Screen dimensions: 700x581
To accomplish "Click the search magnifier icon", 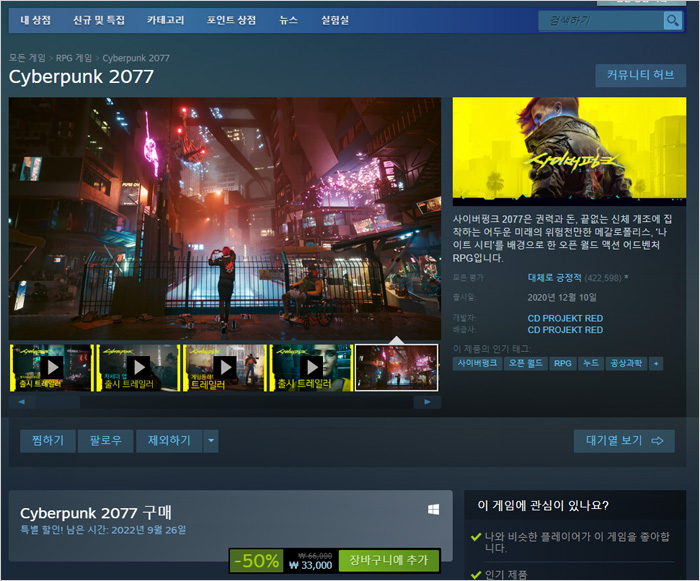I will coord(671,21).
